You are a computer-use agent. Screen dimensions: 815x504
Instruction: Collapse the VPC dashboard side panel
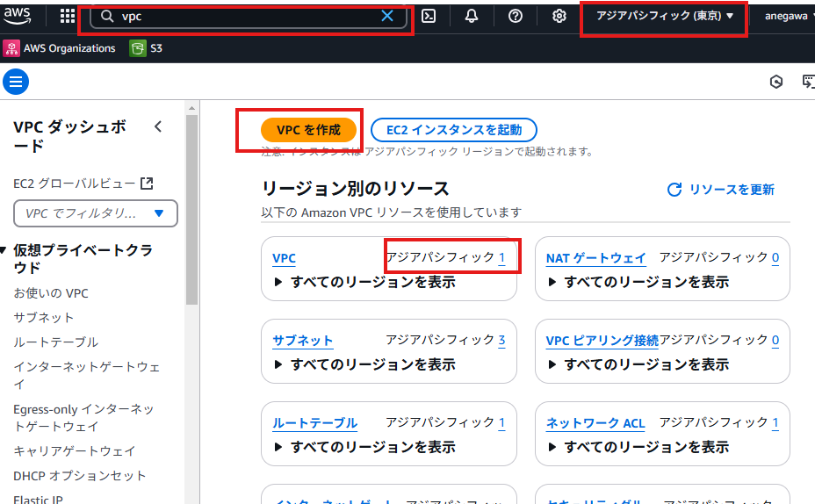click(159, 126)
